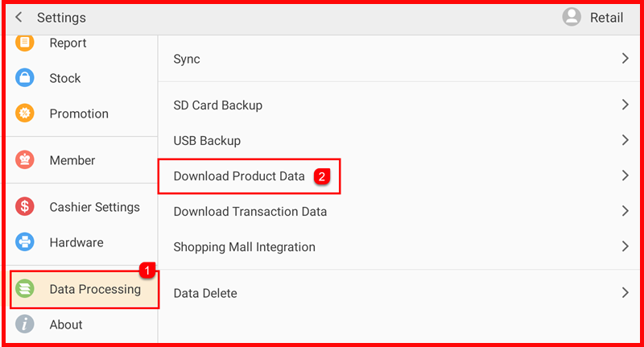The height and width of the screenshot is (347, 644).
Task: Click the Retail user avatar icon
Action: 572,17
